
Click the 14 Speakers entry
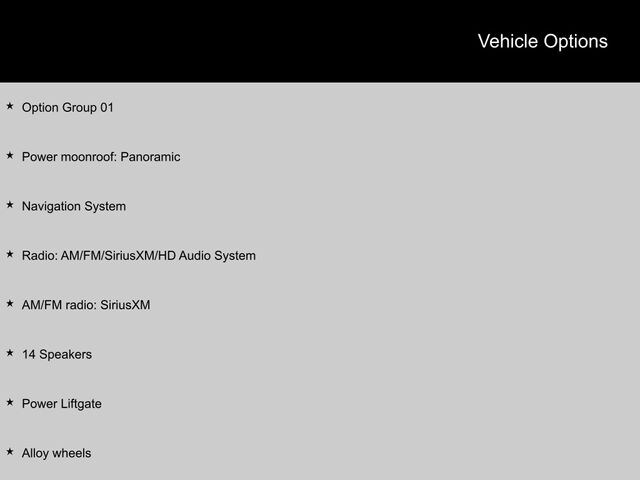coord(57,354)
